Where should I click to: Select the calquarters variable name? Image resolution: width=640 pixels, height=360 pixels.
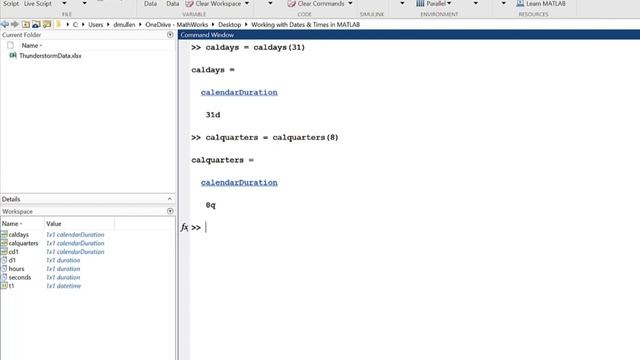pyautogui.click(x=23, y=243)
